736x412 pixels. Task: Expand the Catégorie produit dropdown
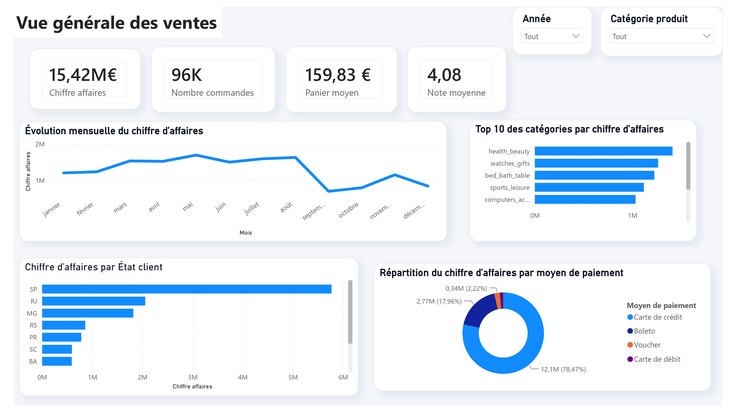pos(661,36)
